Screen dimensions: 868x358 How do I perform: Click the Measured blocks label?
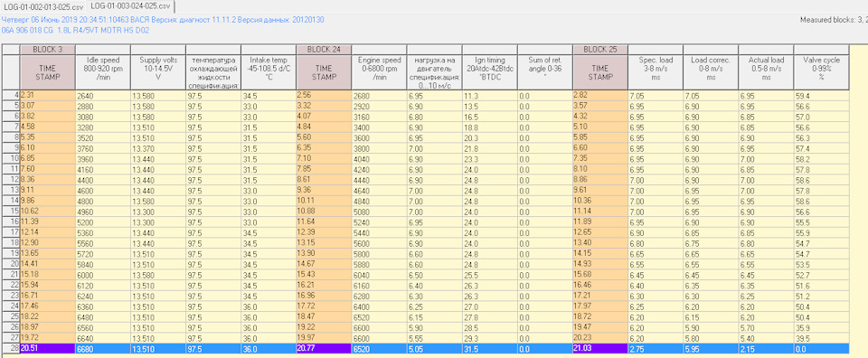pyautogui.click(x=834, y=20)
